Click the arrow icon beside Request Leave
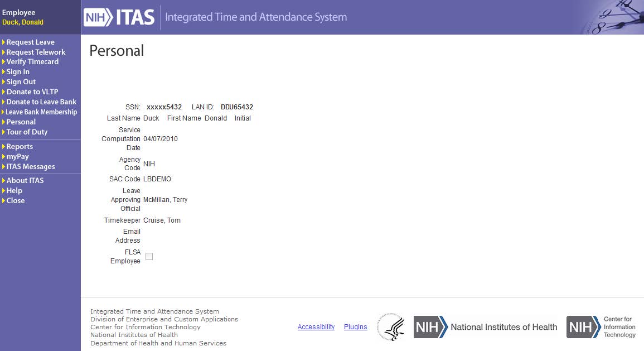This screenshot has width=644, height=351. 3,42
